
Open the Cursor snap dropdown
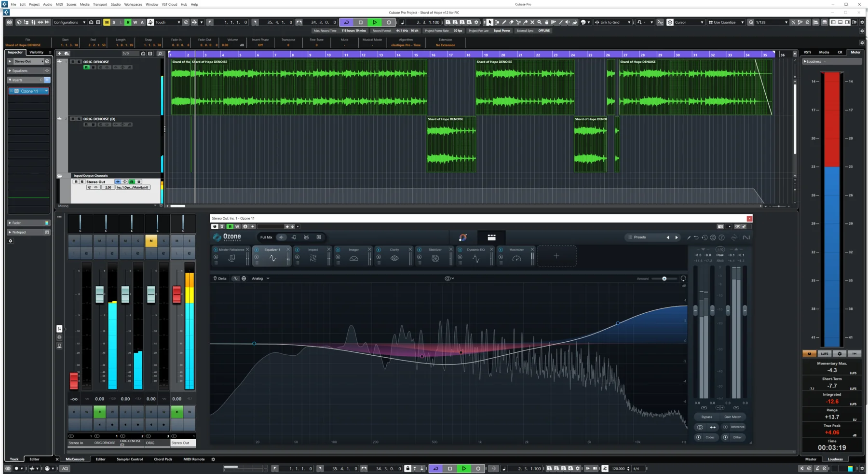[x=689, y=22]
